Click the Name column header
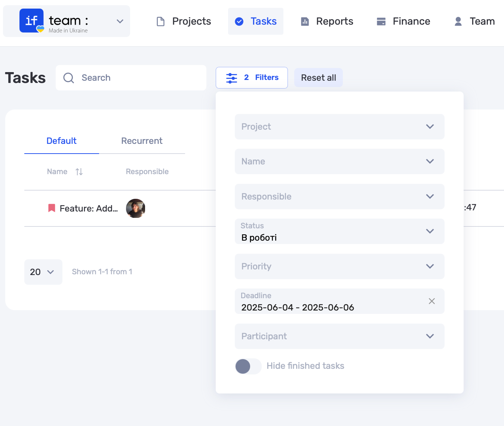 [x=57, y=172]
